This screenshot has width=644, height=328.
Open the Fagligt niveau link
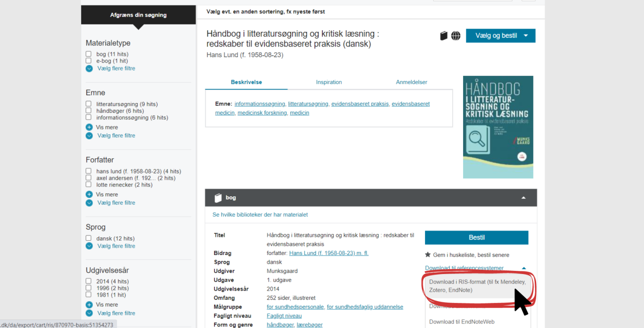pyautogui.click(x=284, y=316)
